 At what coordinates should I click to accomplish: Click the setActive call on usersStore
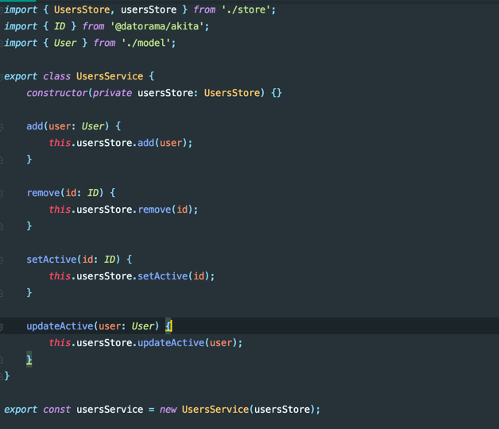click(163, 276)
